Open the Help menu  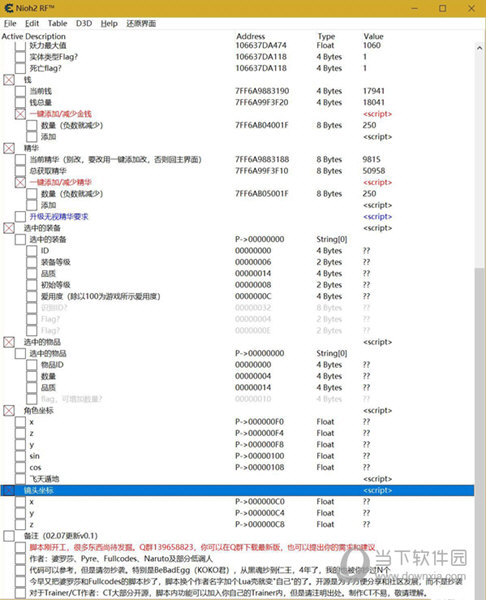109,23
